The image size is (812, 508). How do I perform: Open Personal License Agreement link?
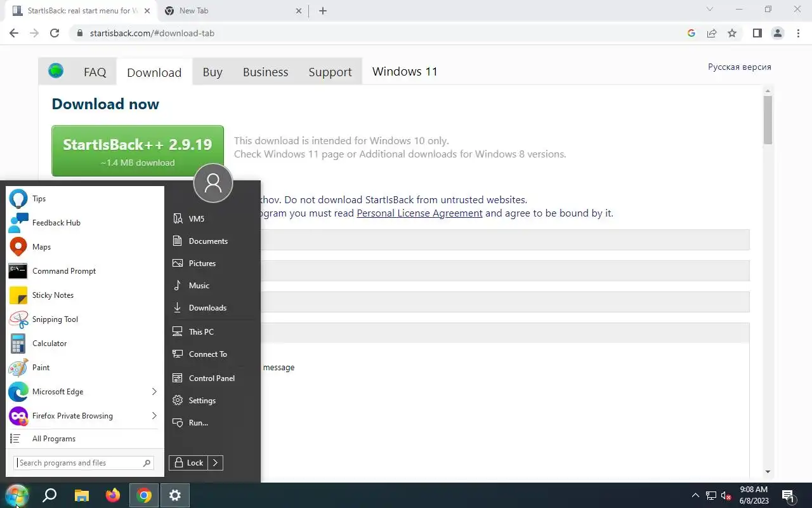pyautogui.click(x=419, y=213)
